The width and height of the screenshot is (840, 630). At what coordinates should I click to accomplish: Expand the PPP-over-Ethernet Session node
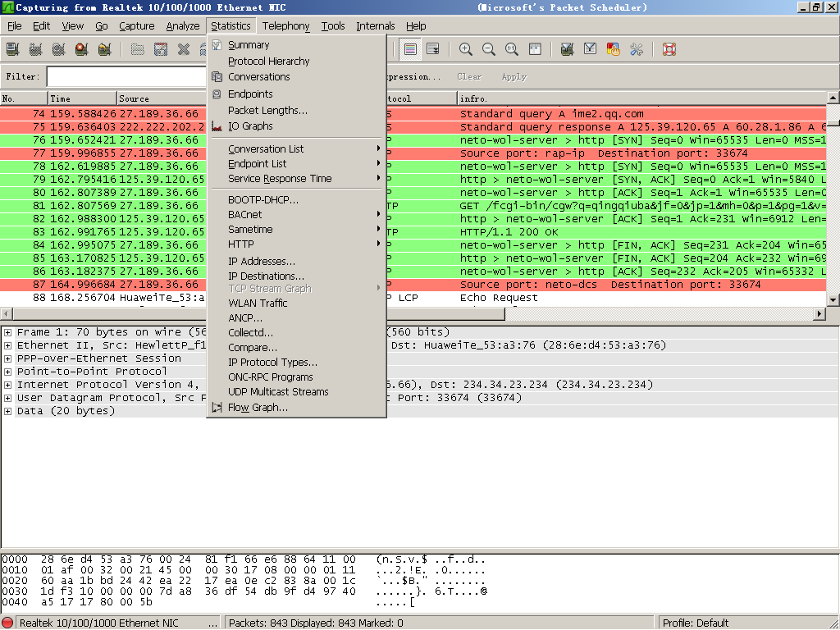tap(7, 359)
